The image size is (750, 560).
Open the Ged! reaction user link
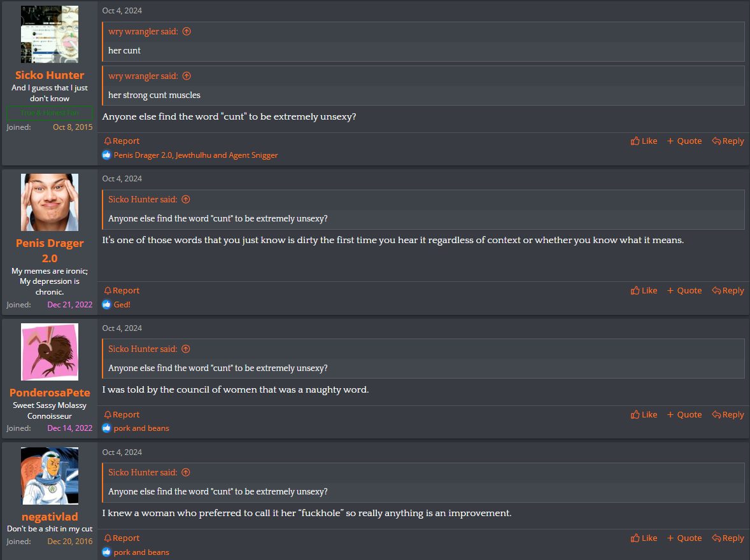(122, 305)
